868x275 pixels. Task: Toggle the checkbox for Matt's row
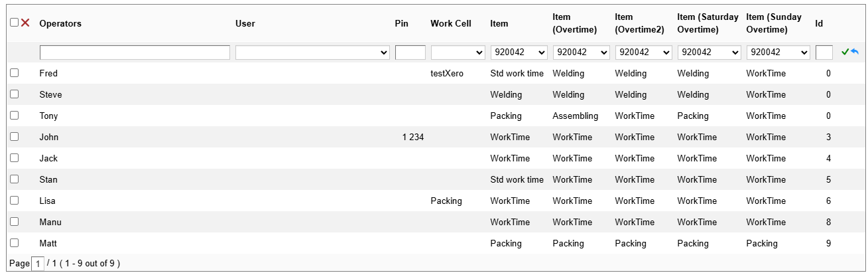14,243
